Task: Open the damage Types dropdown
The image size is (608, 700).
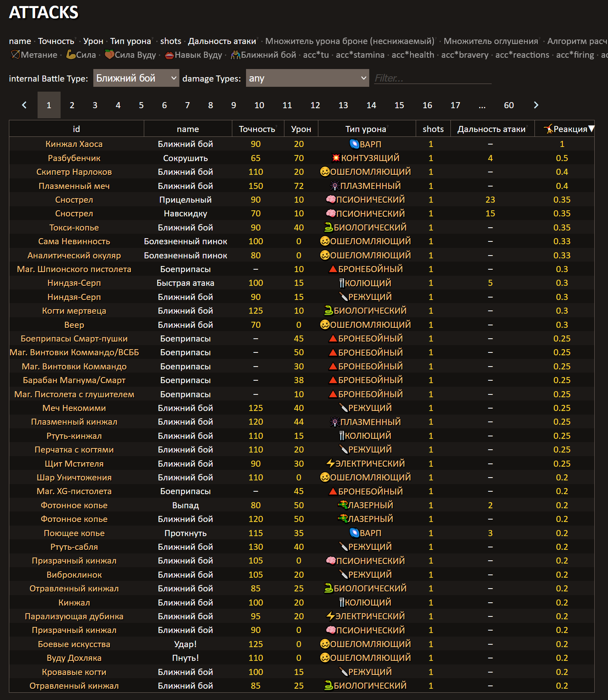Action: (x=307, y=78)
